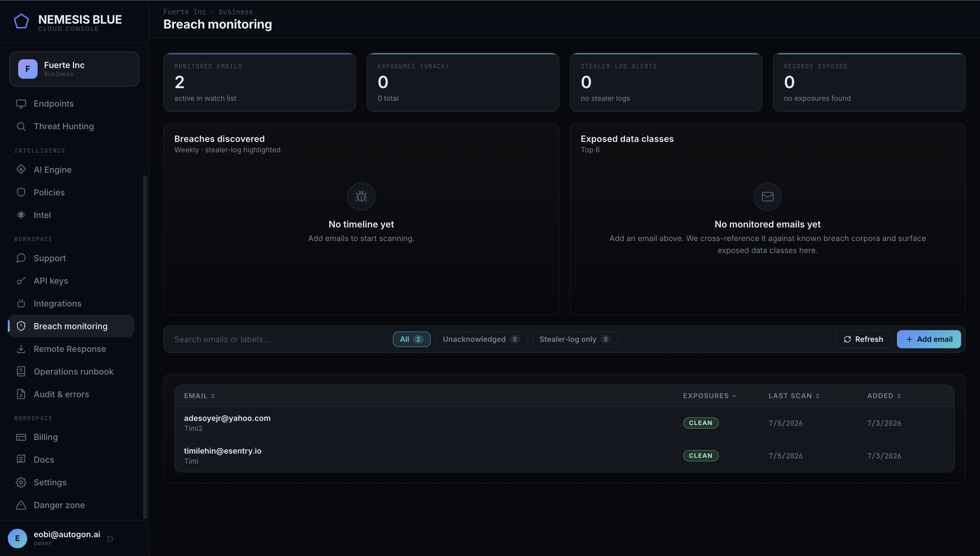Viewport: 980px width, 556px height.
Task: Sort table by the Email column
Action: click(x=199, y=396)
